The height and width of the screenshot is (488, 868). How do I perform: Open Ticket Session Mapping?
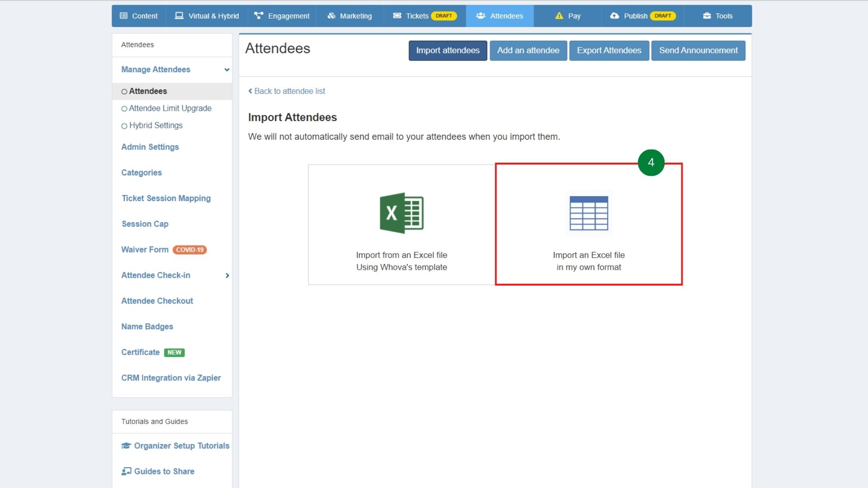click(166, 198)
